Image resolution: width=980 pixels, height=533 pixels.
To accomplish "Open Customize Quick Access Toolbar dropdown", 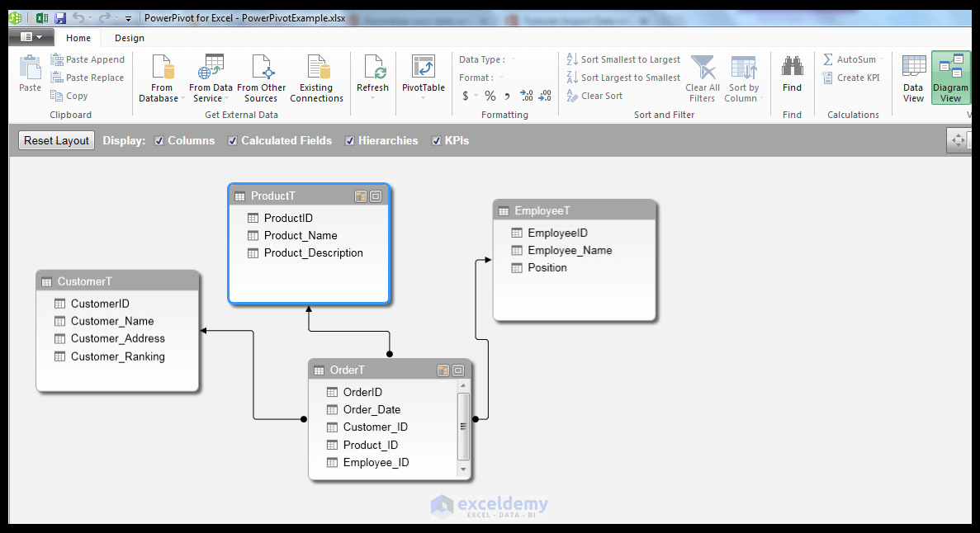I will (x=128, y=19).
